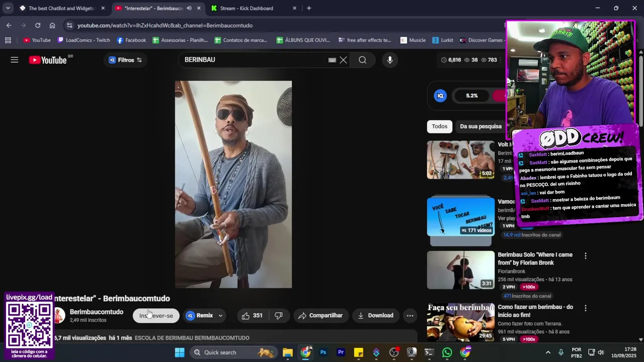Open the Filtros filter button
Image resolution: width=644 pixels, height=362 pixels.
click(126, 60)
